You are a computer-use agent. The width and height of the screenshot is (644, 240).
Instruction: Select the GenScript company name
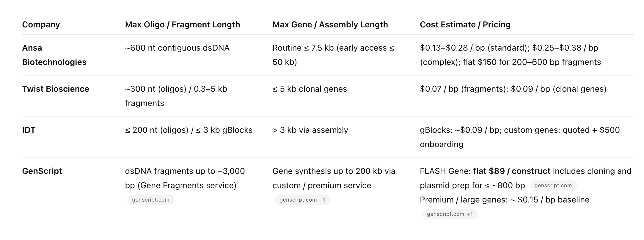coord(42,171)
